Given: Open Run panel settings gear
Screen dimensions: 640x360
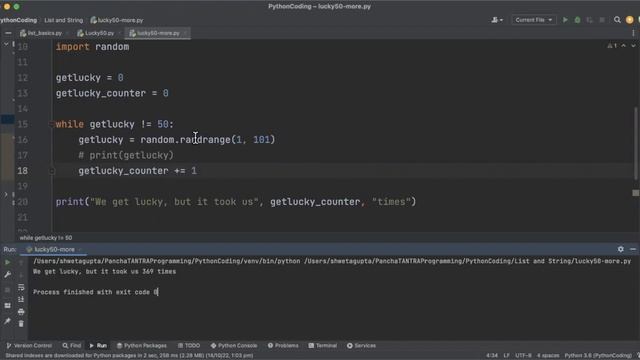Looking at the screenshot, I should pos(620,249).
